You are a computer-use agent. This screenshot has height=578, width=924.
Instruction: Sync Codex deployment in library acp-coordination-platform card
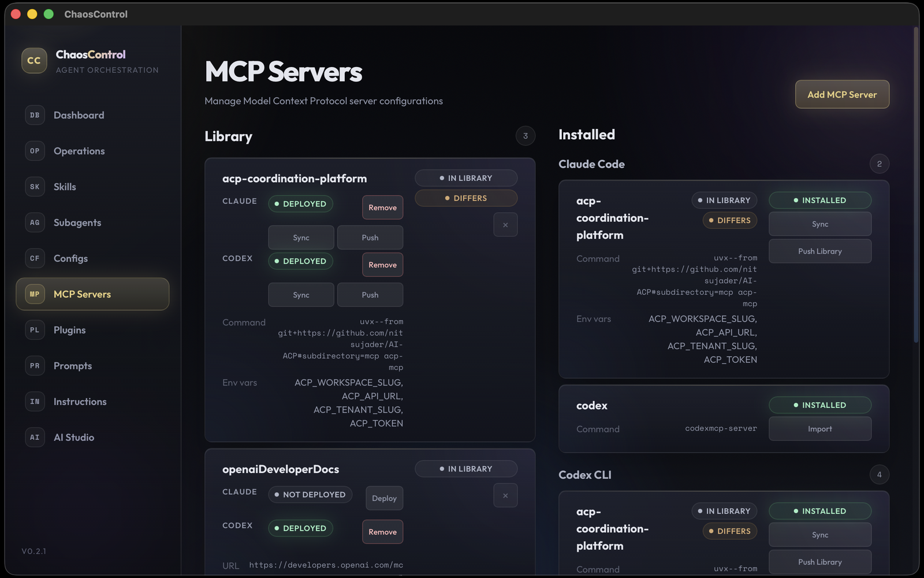(x=301, y=295)
